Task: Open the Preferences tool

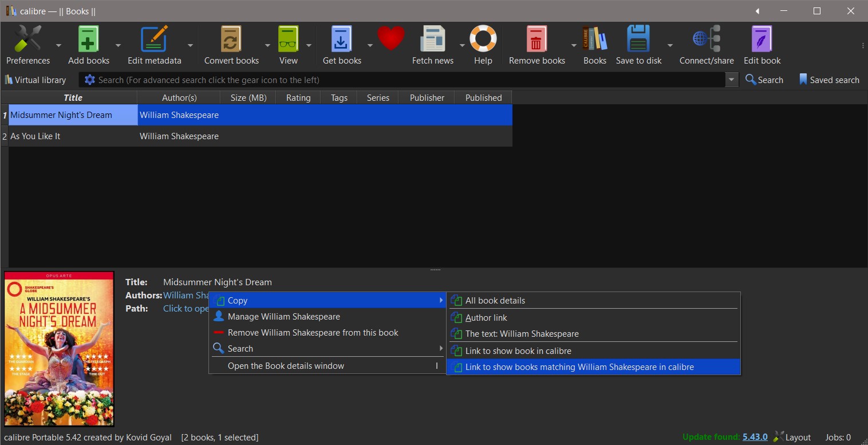Action: (28, 45)
